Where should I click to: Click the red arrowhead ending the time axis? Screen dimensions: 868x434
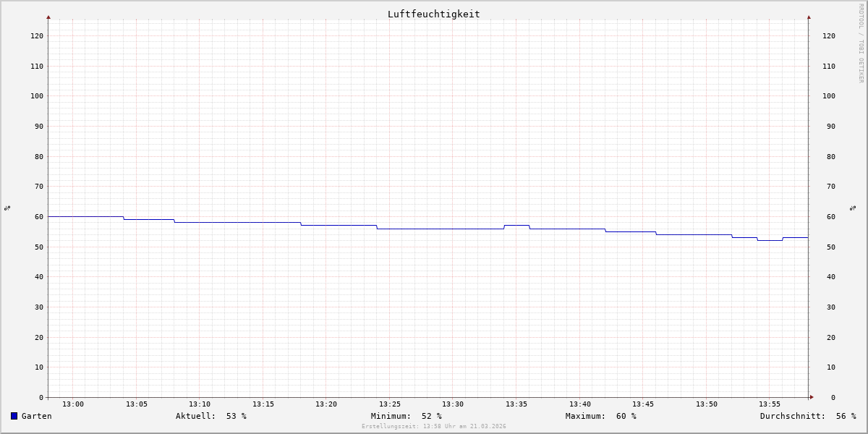(x=812, y=397)
